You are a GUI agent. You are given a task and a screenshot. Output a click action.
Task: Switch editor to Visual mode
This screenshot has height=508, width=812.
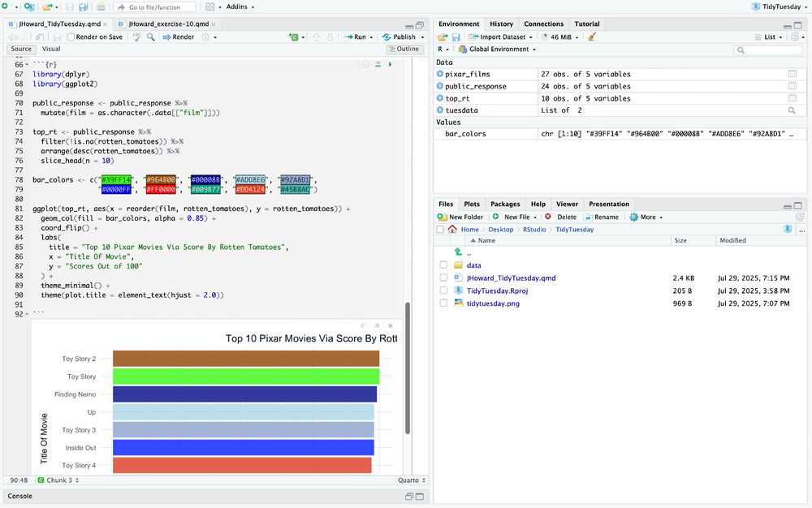pos(50,49)
